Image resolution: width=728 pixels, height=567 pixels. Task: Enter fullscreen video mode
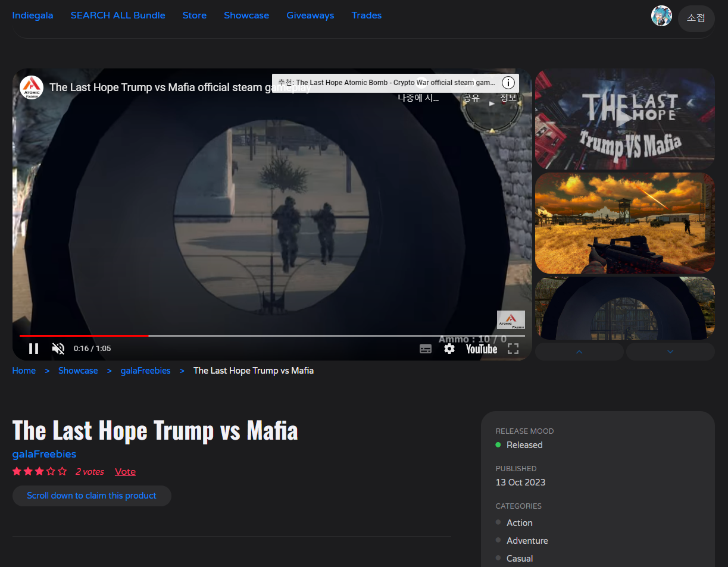(x=513, y=349)
